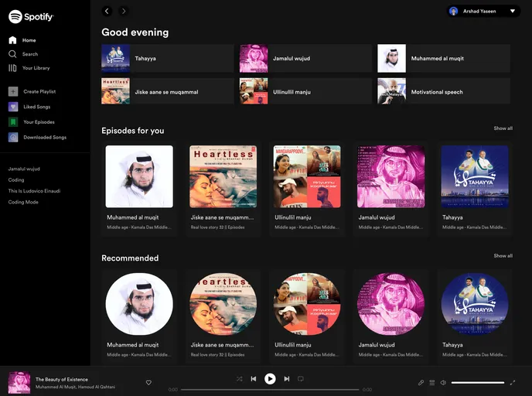The image size is (532, 396).
Task: Open Muhammed al muqit tile under Good evening
Action: (x=444, y=58)
